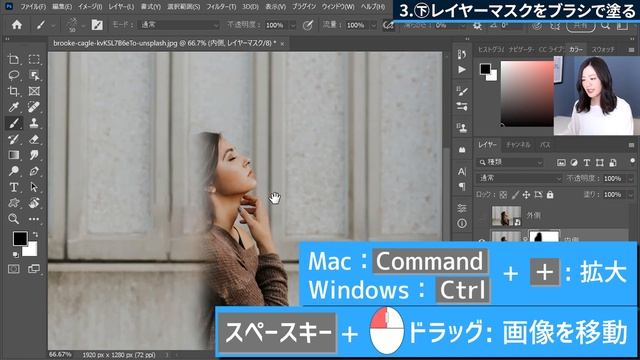Open layer fill 塗り dropdown arrow
Image resolution: width=640 pixels, height=360 pixels.
tap(631, 195)
